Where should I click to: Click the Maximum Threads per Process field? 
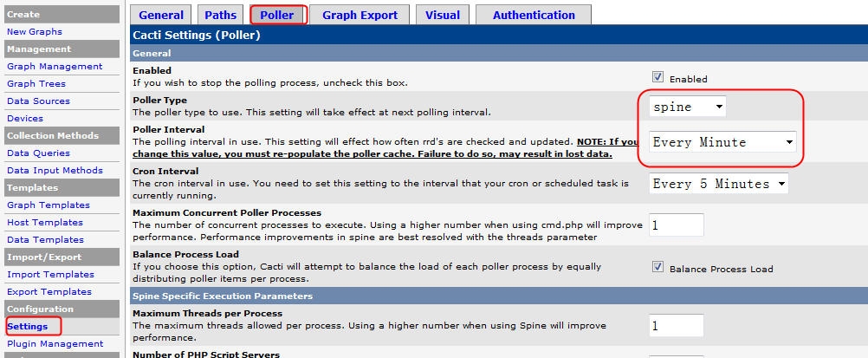[x=677, y=325]
